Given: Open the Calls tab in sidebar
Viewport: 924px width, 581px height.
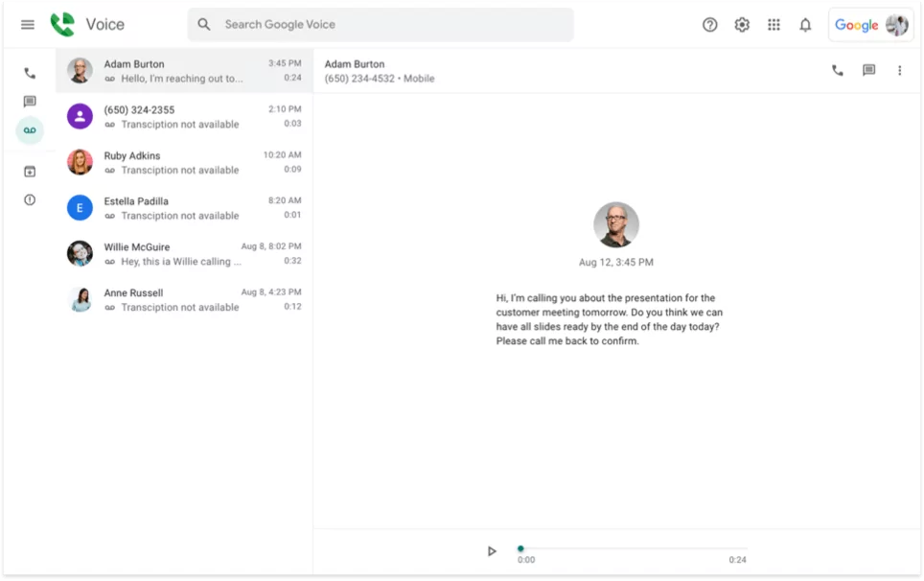Looking at the screenshot, I should coord(30,73).
